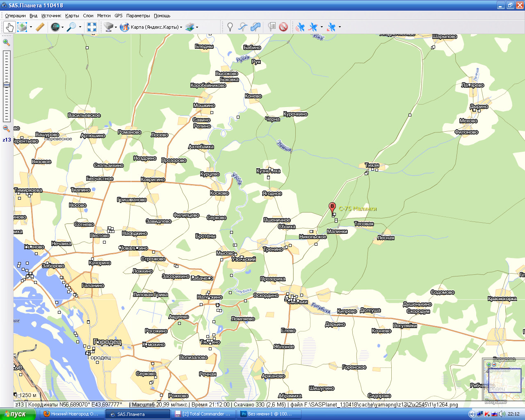Zoom in with the green plus magnifier

(6, 42)
